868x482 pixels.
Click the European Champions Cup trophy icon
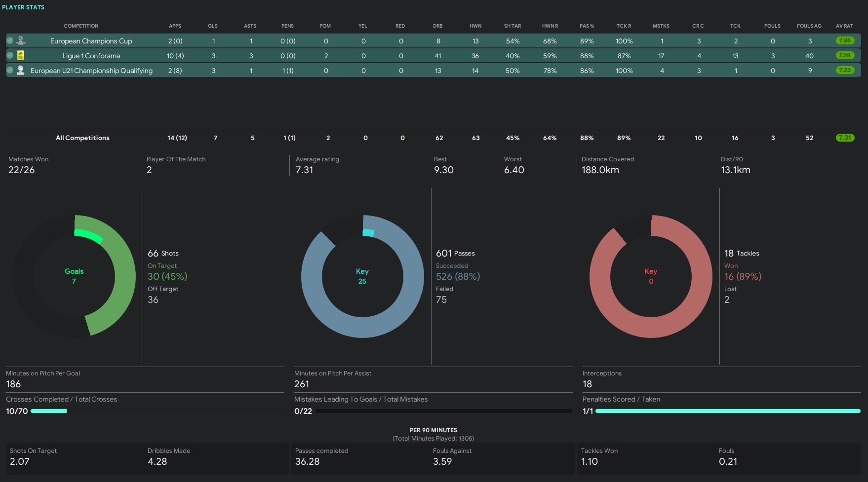pos(21,41)
